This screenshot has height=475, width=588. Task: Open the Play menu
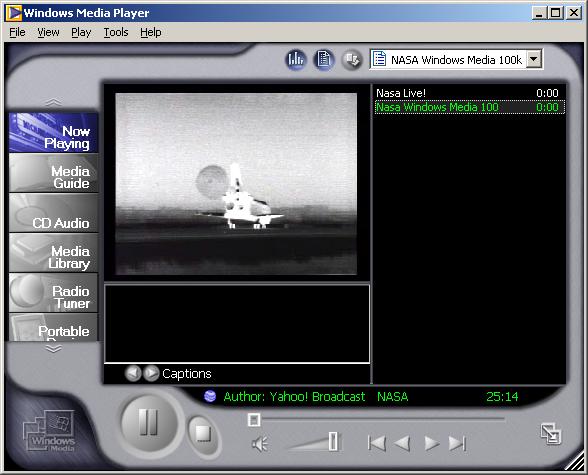point(81,32)
